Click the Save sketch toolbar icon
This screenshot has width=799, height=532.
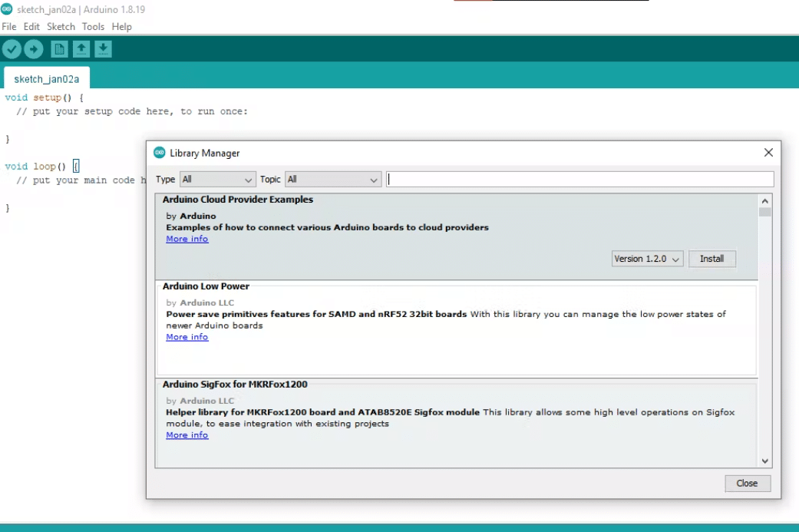pos(103,50)
